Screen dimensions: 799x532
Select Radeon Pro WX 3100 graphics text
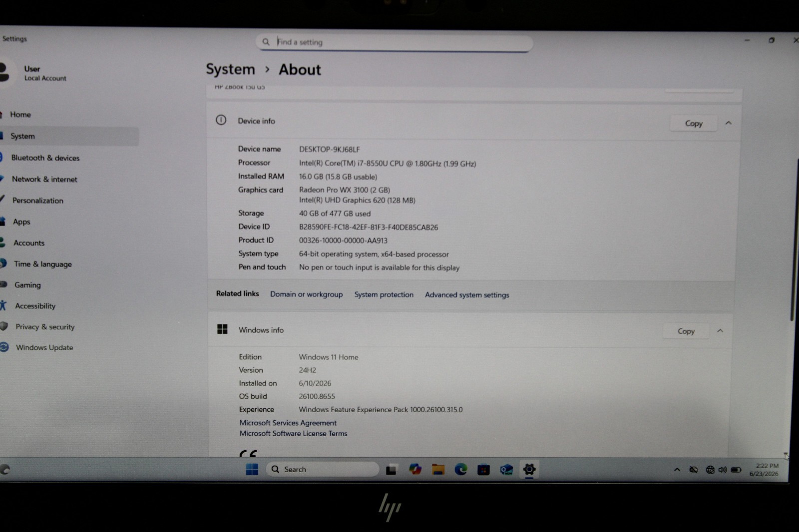pyautogui.click(x=345, y=190)
